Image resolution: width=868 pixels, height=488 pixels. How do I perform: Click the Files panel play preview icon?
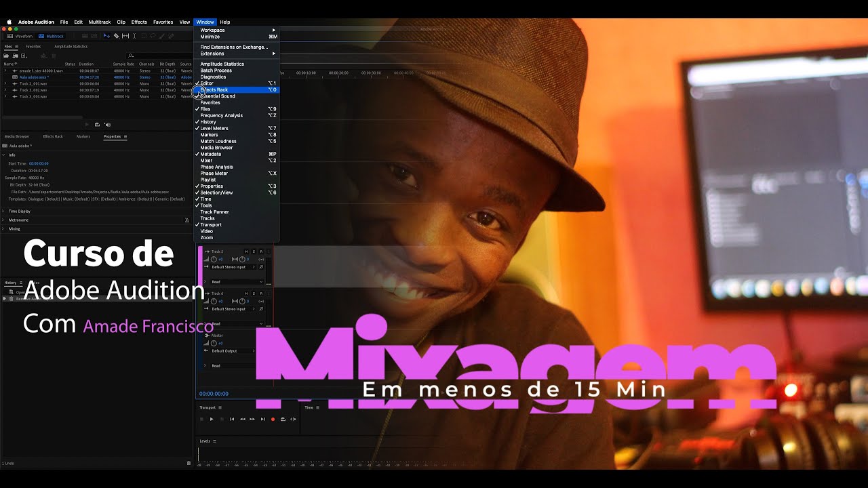click(87, 125)
